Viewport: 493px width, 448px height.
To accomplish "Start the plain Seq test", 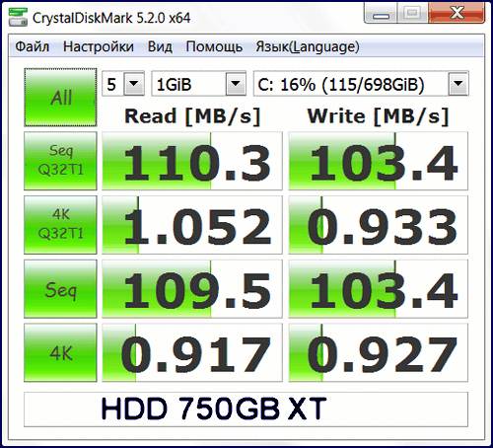I will click(x=60, y=289).
